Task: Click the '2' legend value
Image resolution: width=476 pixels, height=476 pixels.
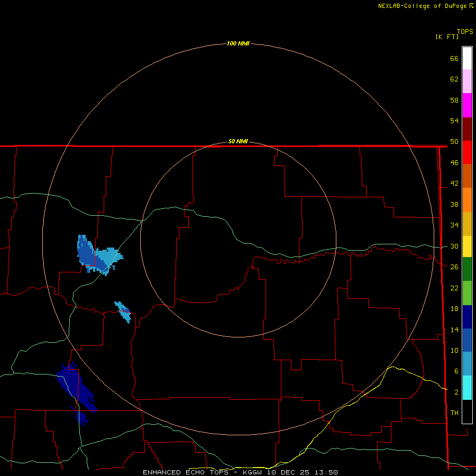Action: pos(456,392)
